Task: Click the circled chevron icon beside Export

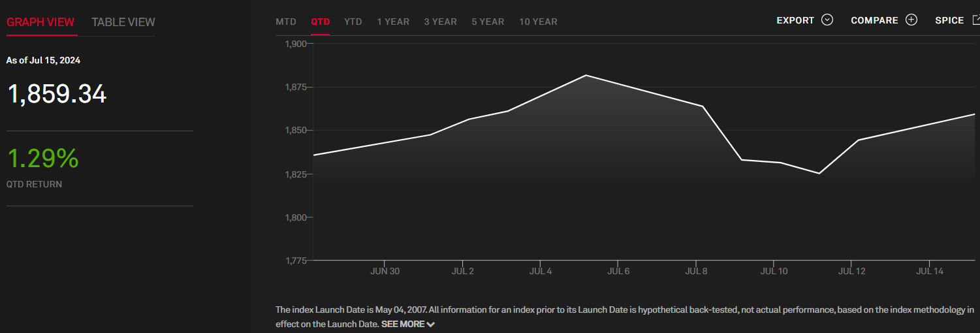Action: (x=827, y=20)
